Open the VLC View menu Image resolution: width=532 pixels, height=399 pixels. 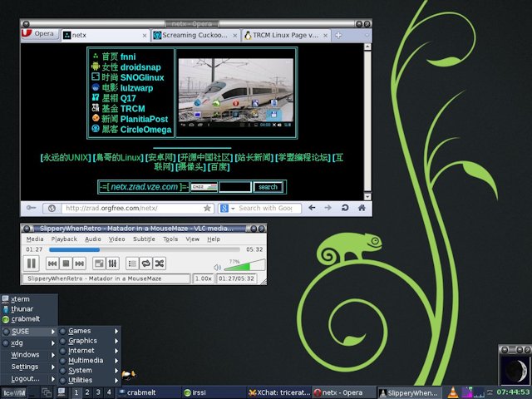tap(192, 239)
